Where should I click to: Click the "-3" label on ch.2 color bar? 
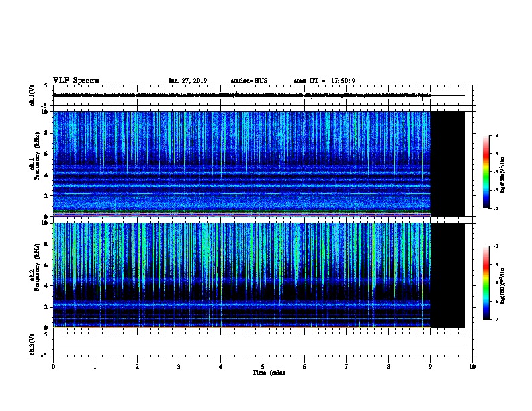(495, 246)
